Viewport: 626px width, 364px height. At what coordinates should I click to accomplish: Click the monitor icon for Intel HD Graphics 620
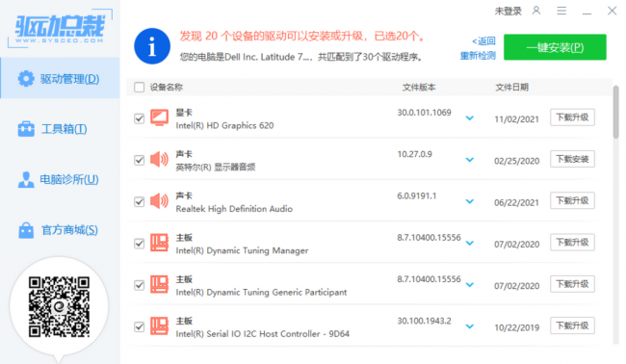coord(159,118)
